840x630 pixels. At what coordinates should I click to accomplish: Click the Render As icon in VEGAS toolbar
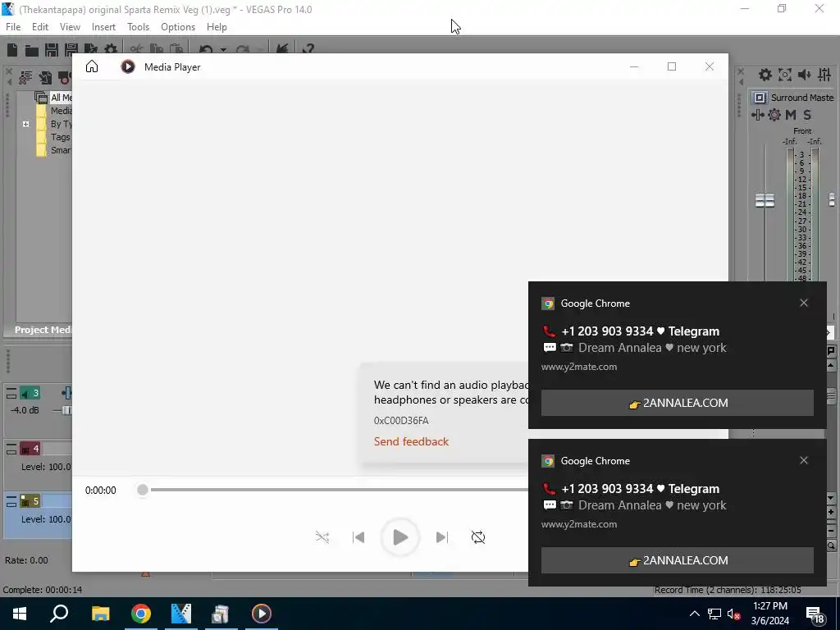click(x=90, y=50)
